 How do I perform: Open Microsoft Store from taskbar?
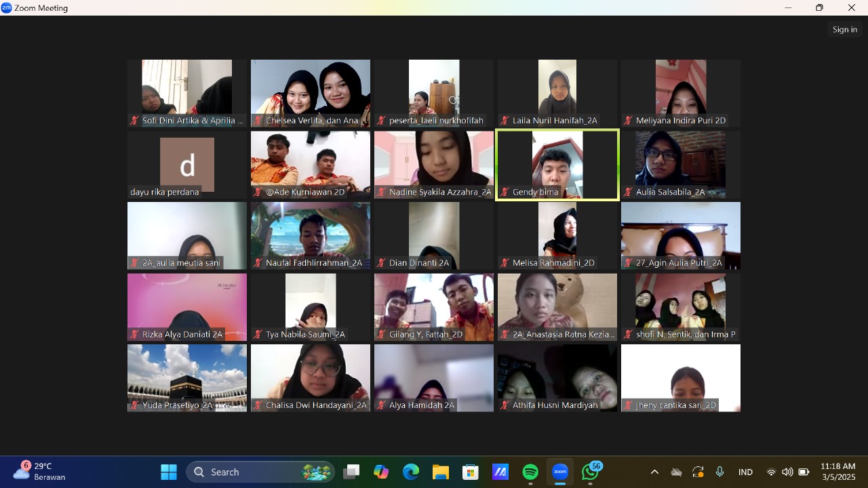click(471, 472)
